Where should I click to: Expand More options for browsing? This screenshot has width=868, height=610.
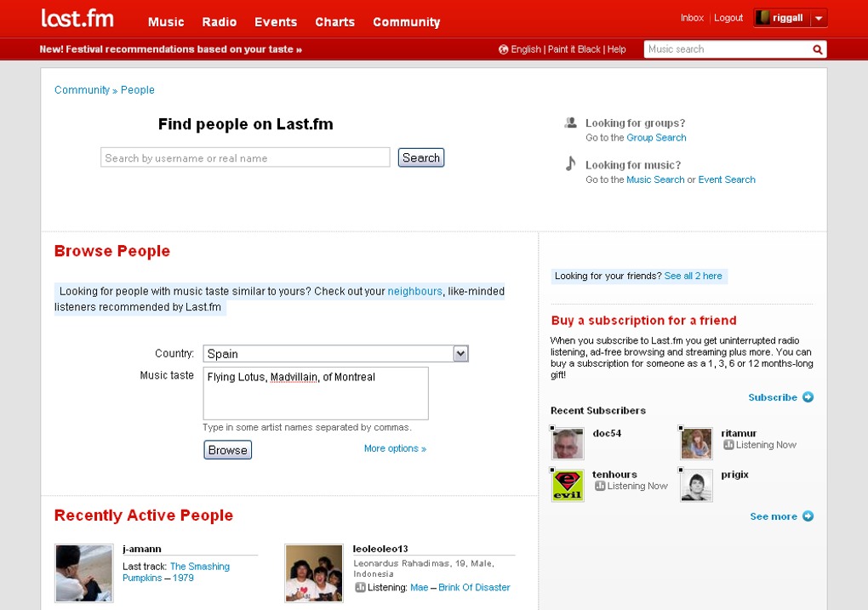(395, 449)
